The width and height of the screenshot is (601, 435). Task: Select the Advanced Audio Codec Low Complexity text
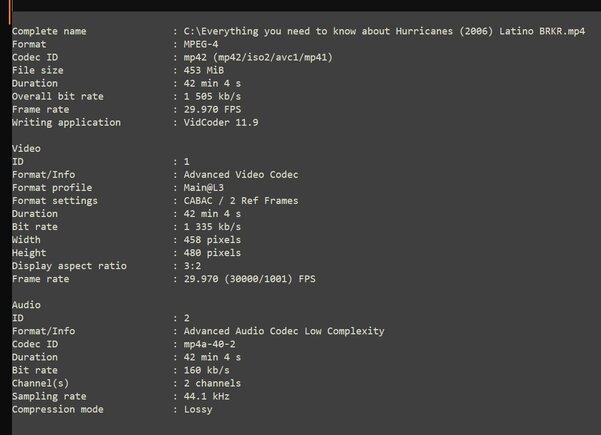click(x=284, y=331)
